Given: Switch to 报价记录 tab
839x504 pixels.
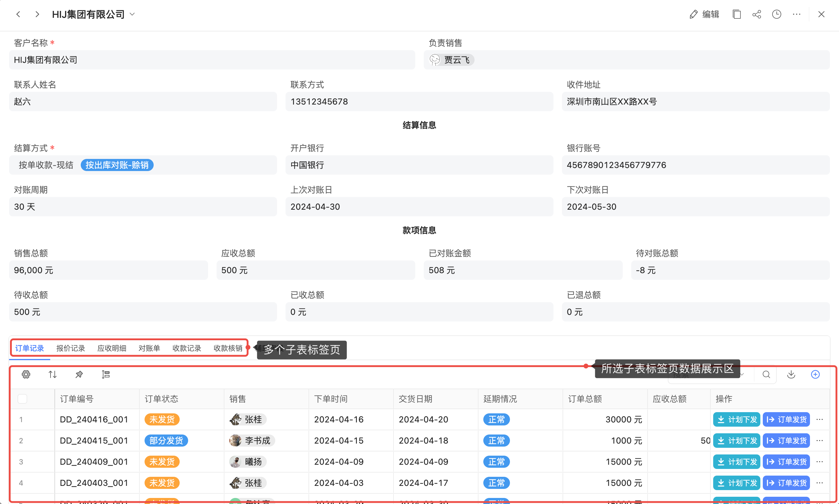Looking at the screenshot, I should 71,348.
